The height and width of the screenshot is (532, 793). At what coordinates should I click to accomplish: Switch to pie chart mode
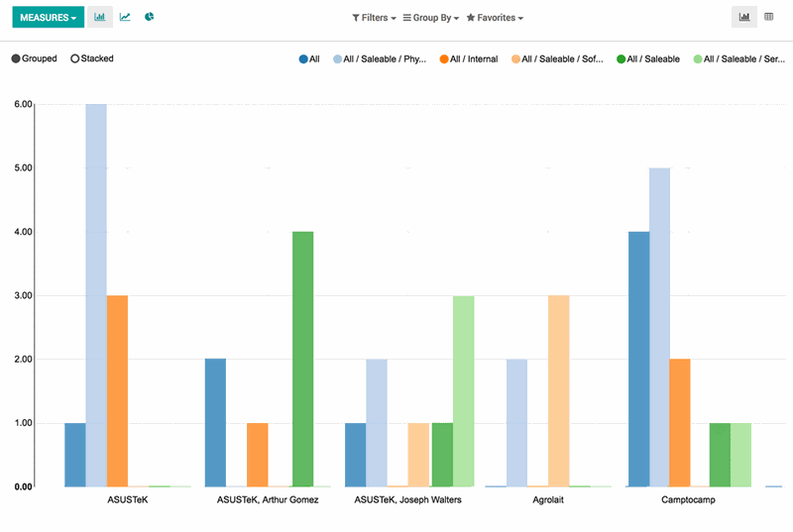(x=150, y=17)
